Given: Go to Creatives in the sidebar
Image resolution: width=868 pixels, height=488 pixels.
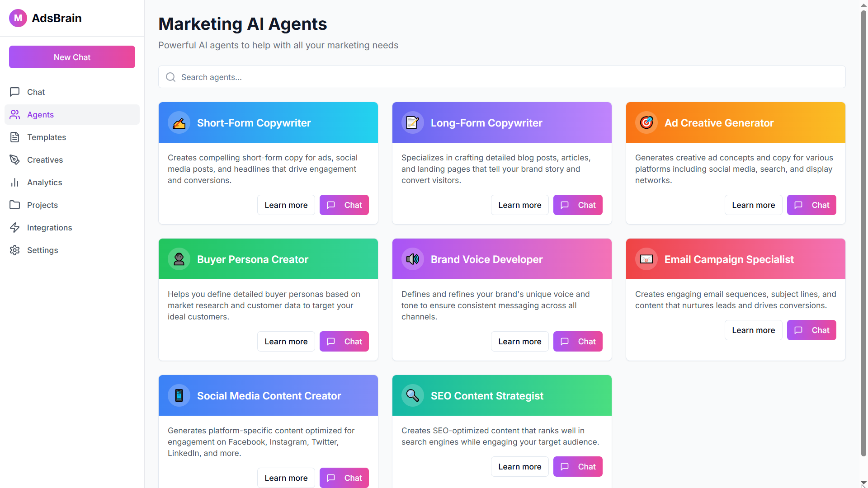Looking at the screenshot, I should point(72,160).
